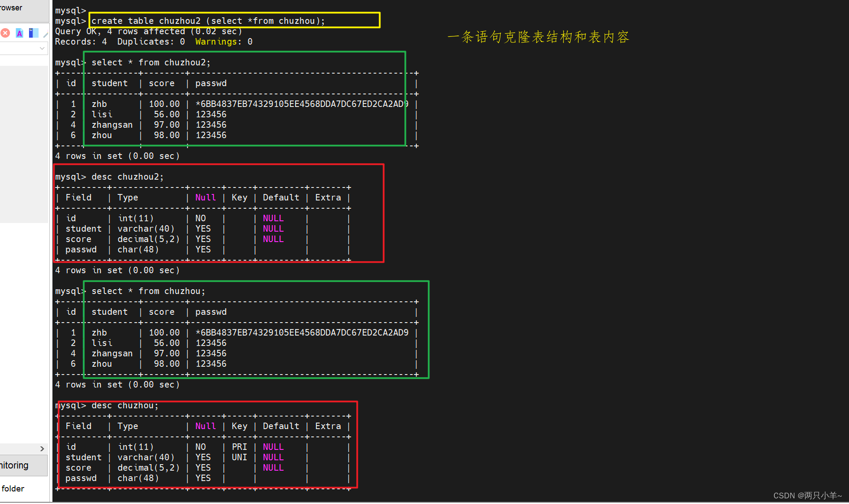Switch to the 'itoring' tab in left panel
The height and width of the screenshot is (504, 849).
[23, 465]
